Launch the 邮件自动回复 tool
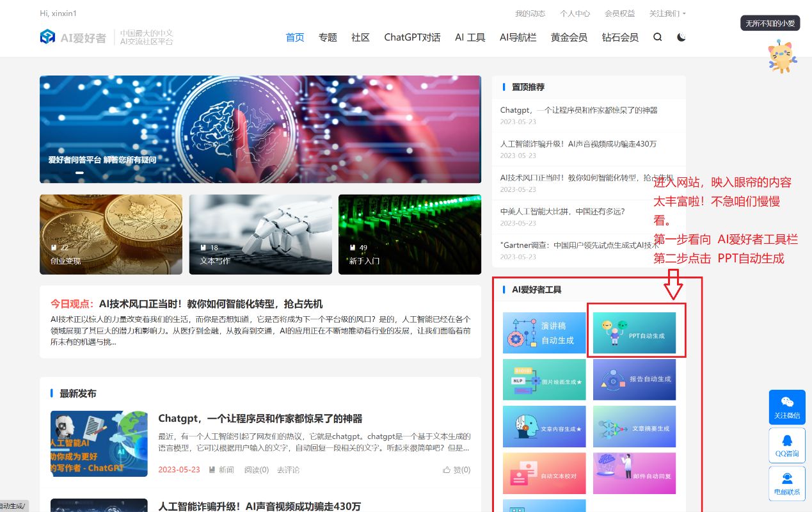The width and height of the screenshot is (812, 512). (x=634, y=474)
